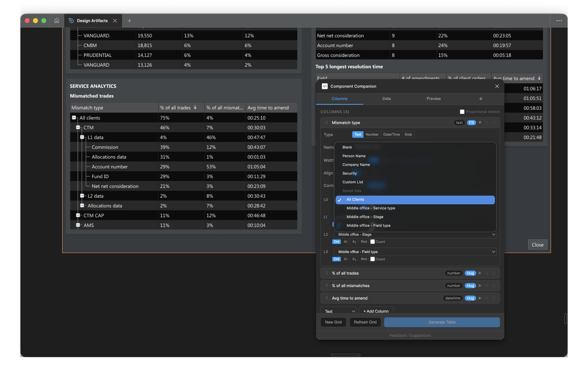Click the home icon in the toolbar

click(x=57, y=20)
